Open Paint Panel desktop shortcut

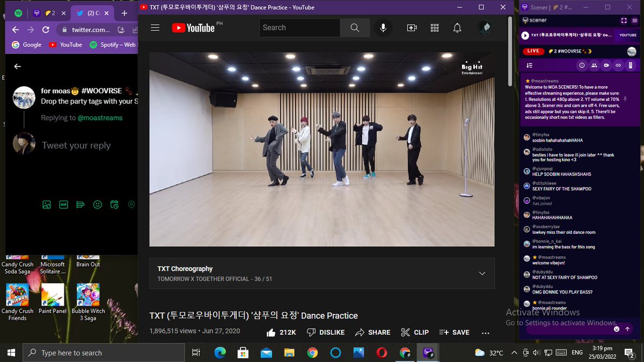(53, 299)
